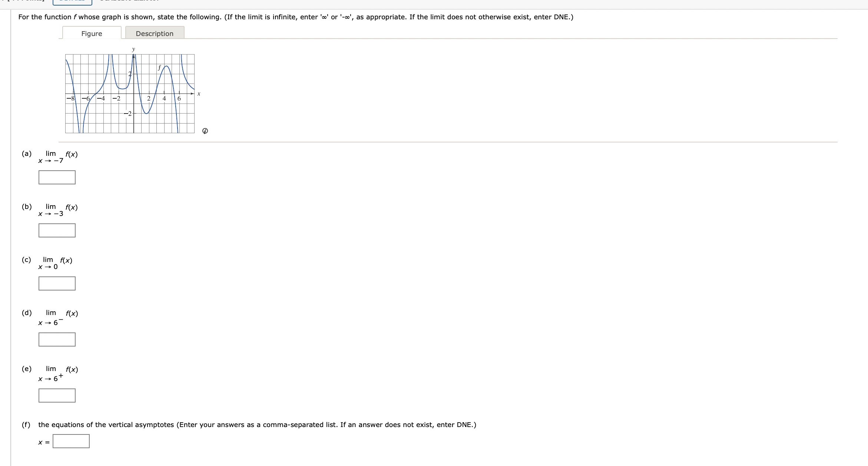868x466 pixels.
Task: Click the x = label next to the asymptote box
Action: [x=43, y=441]
